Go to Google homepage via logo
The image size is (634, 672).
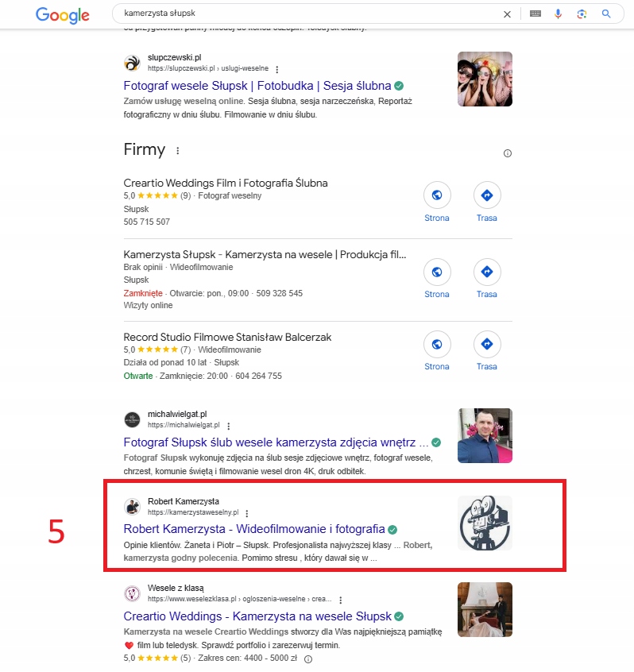[x=63, y=14]
